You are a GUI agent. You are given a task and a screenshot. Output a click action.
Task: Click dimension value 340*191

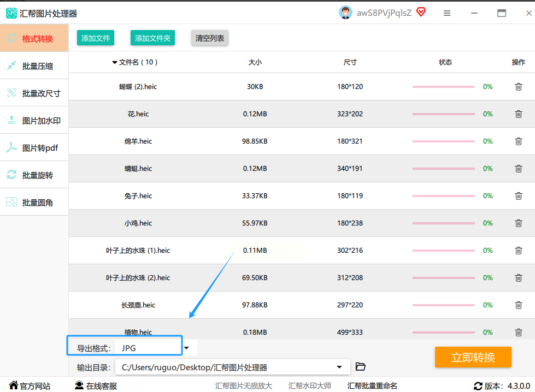pyautogui.click(x=350, y=168)
